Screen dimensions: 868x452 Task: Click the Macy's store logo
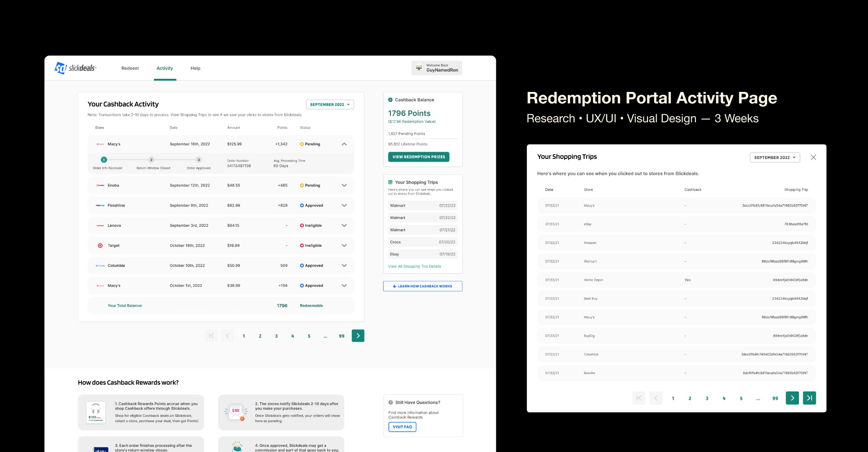click(100, 144)
